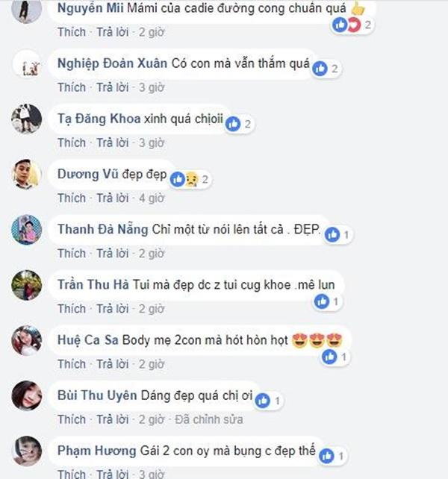
Task: Click reaction icons on Nguyễn Mii's comment
Action: (x=347, y=25)
